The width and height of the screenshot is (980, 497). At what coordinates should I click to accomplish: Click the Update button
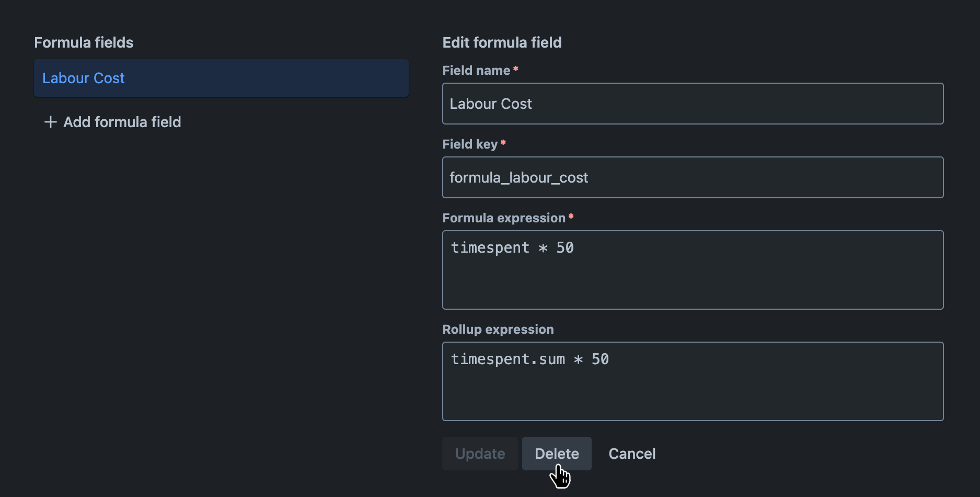479,453
